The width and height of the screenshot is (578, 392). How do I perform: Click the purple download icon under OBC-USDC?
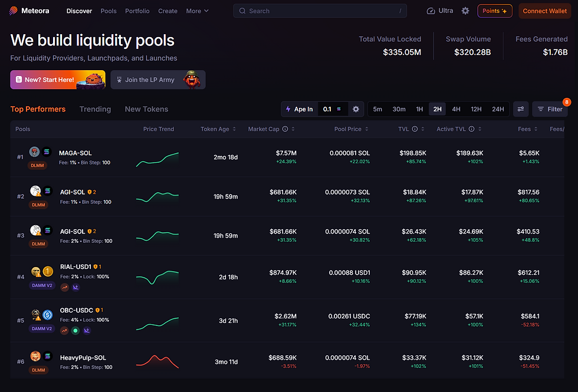tap(87, 331)
